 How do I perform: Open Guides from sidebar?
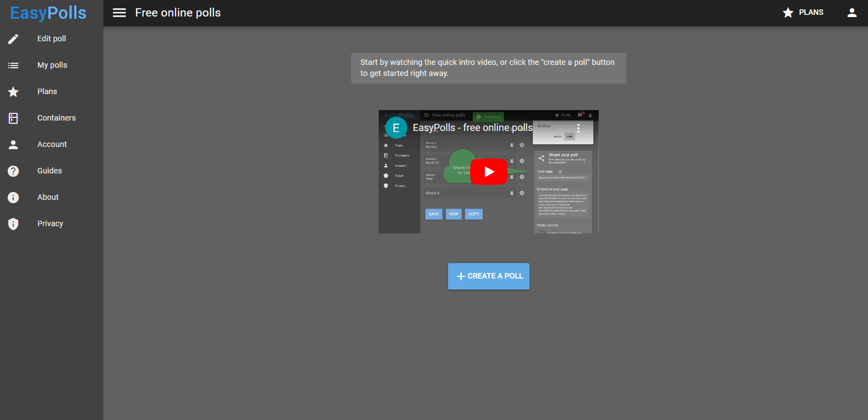pos(52,171)
